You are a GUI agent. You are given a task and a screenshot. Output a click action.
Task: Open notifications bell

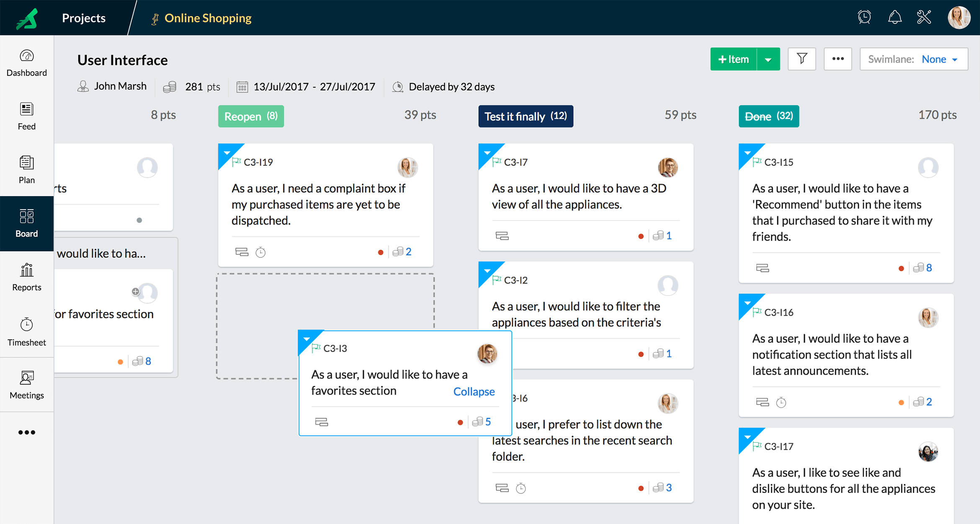895,17
